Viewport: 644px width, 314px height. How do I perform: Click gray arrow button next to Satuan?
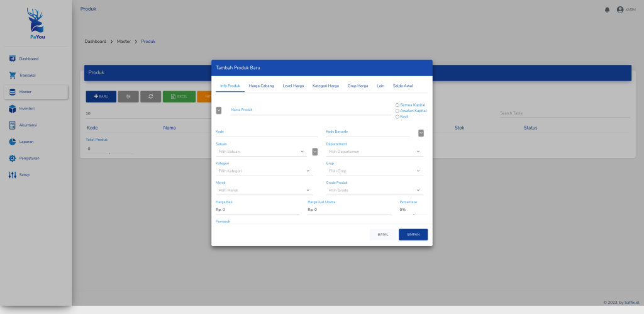point(315,152)
